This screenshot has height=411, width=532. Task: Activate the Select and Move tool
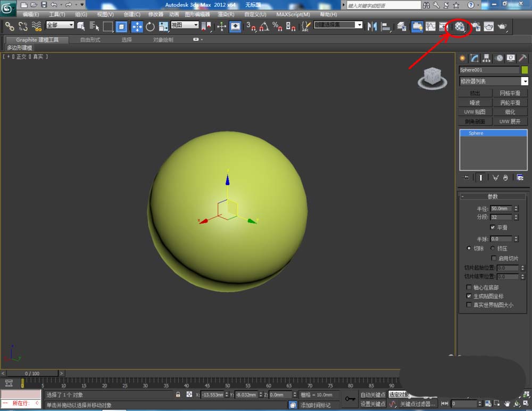coord(137,26)
